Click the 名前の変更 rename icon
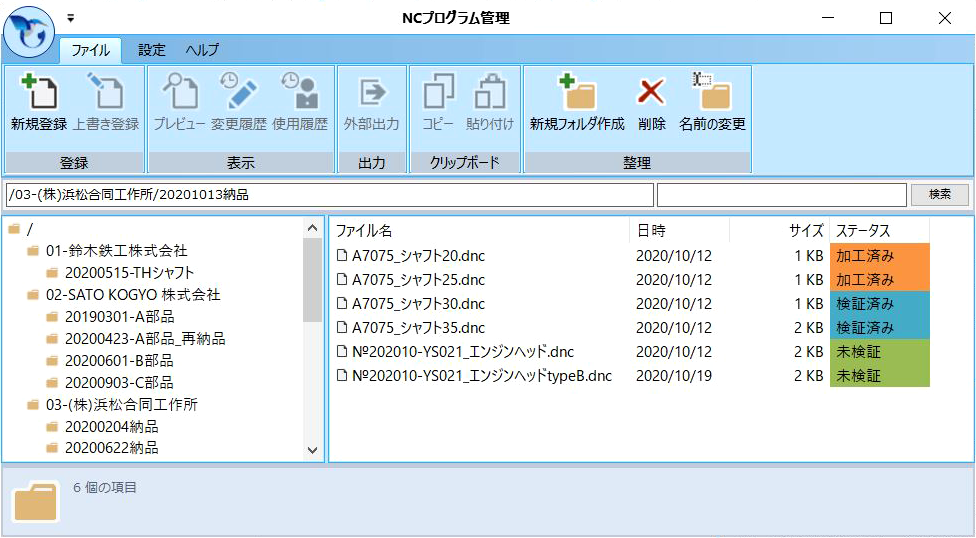The image size is (976, 538). (712, 103)
